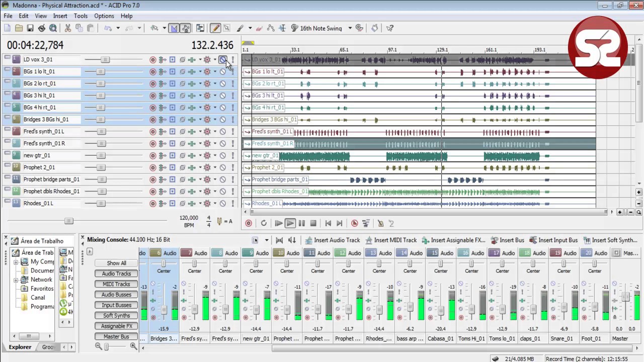Go to end of project
Screen dimensions: 644x362
(340, 223)
